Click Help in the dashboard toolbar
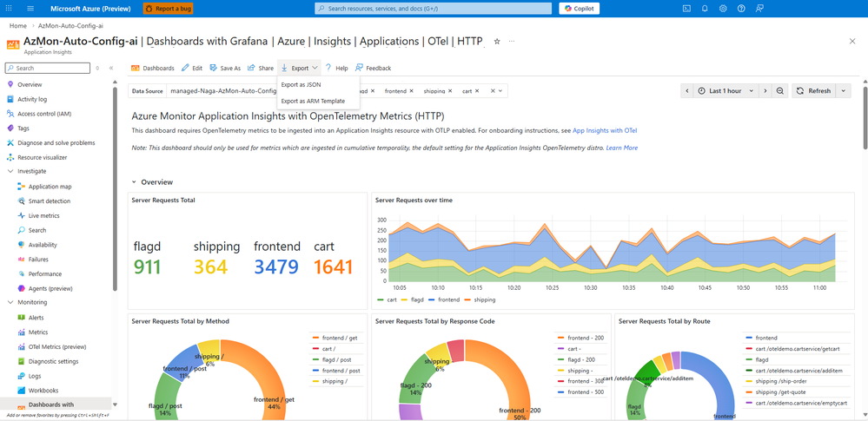Viewport: 868px width, 421px height. (336, 68)
